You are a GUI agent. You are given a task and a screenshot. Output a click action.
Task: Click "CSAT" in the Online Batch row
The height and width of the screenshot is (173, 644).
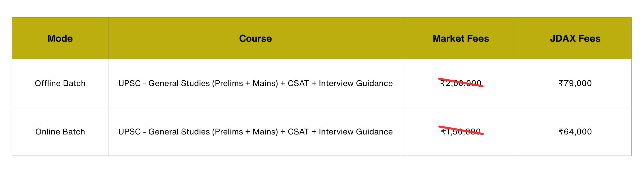click(298, 132)
